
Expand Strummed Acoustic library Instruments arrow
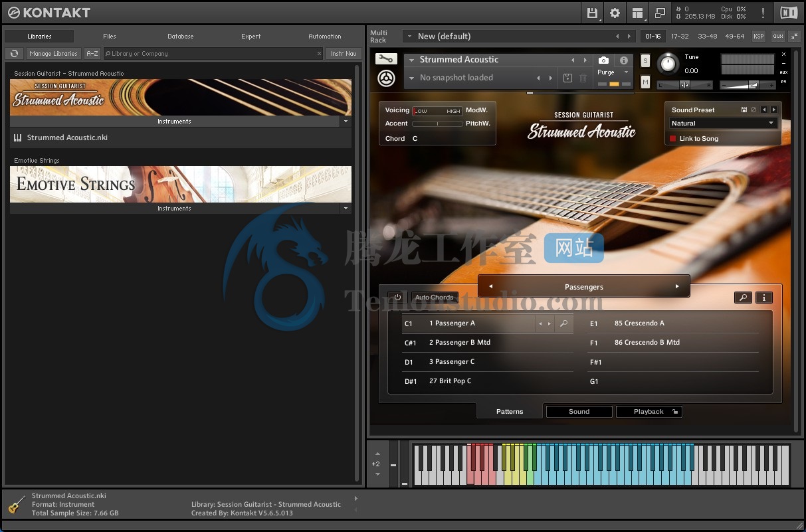point(346,122)
